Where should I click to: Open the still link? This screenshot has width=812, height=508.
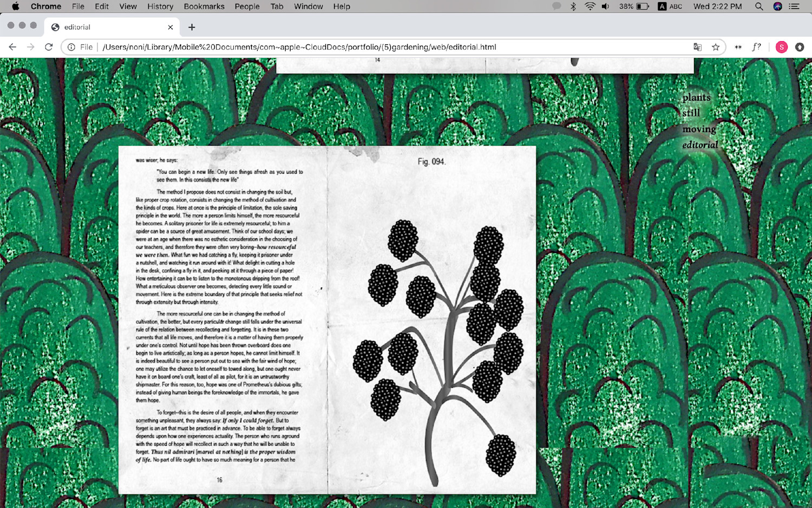click(x=691, y=113)
